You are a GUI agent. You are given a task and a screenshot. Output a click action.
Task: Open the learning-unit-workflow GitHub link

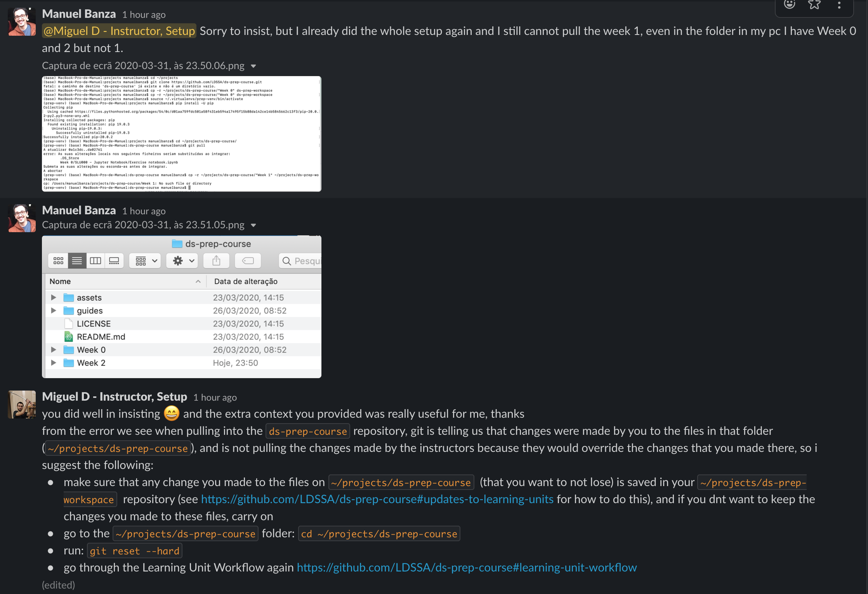467,568
